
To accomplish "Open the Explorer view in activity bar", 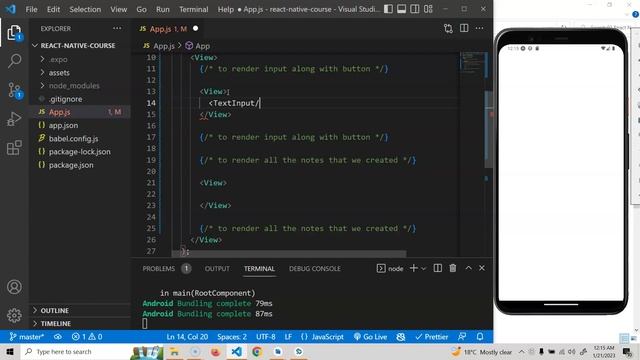I will click(x=14, y=33).
